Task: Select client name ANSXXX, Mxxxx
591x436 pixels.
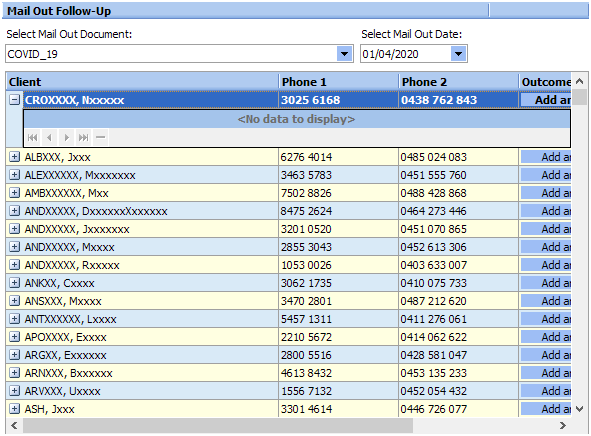Action: click(x=63, y=301)
